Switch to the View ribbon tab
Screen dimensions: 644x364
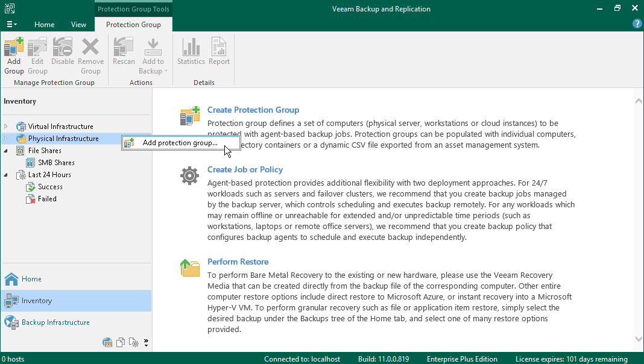point(78,25)
